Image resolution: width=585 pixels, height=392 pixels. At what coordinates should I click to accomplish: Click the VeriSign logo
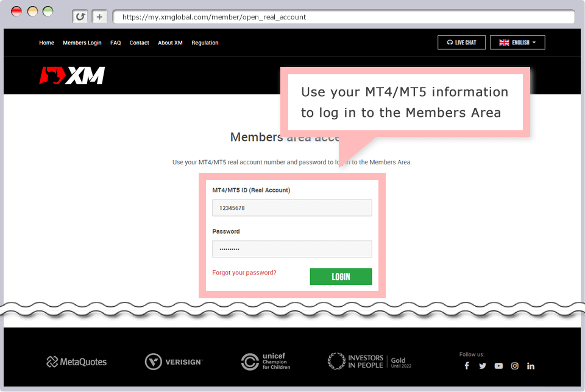click(174, 361)
